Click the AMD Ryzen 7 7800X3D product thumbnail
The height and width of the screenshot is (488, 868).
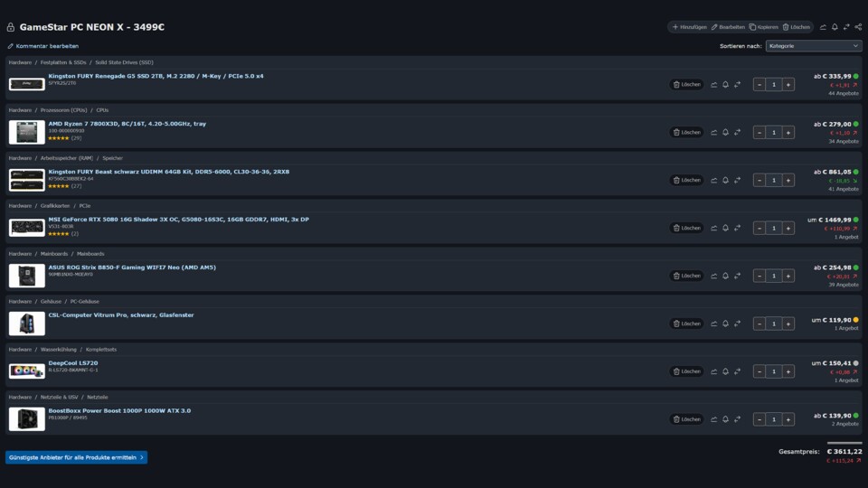(26, 132)
